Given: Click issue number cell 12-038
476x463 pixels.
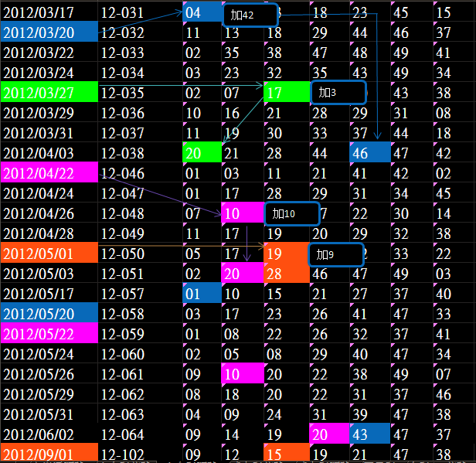Looking at the screenshot, I should [x=122, y=153].
